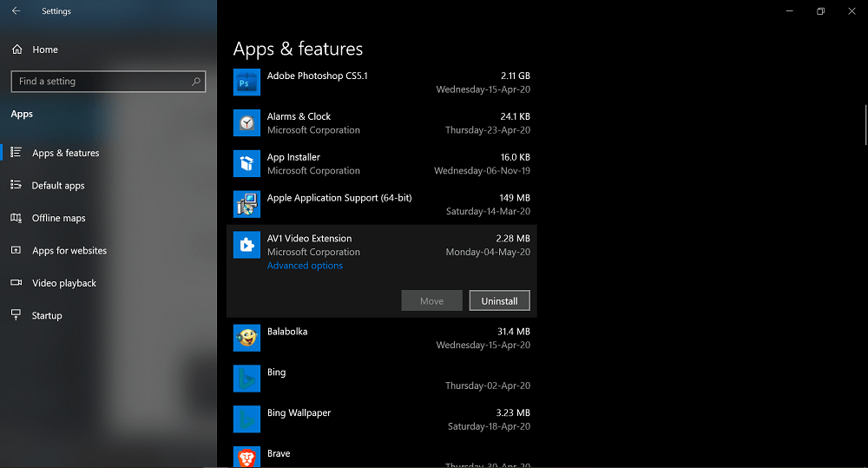Open Advanced options for AV1 Video Extension
Viewport: 868px width, 468px height.
[305, 266]
